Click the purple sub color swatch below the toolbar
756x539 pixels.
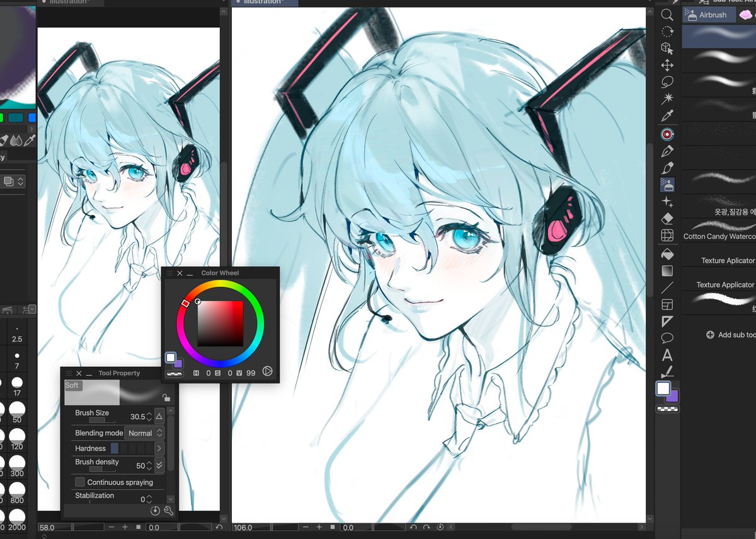(x=673, y=396)
